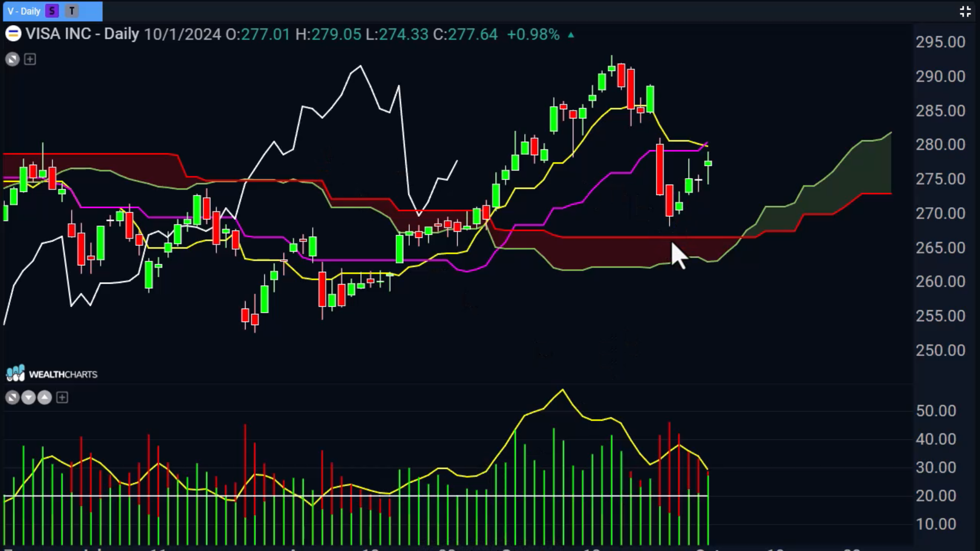The image size is (980, 551).
Task: Click the +0.98% change readout
Action: [533, 34]
